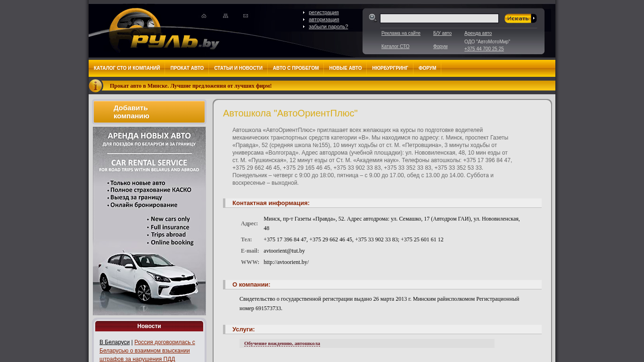Open Авто с пробегом menu item
The width and height of the screenshot is (644, 362).
296,68
